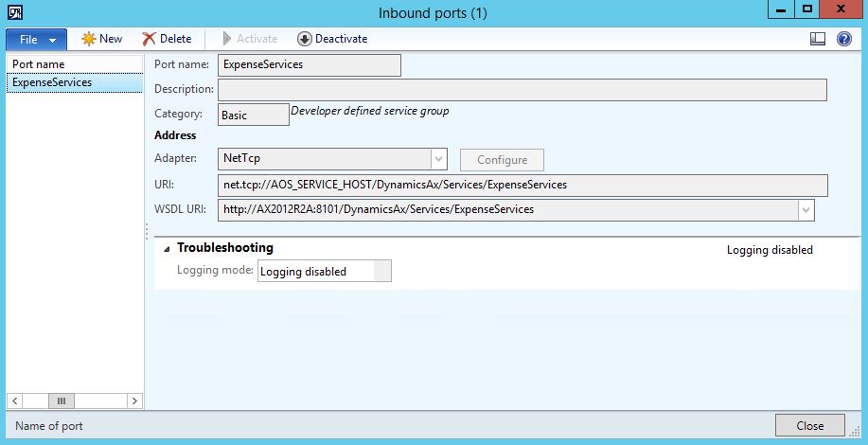Open the Help question mark icon
868x445 pixels.
pos(844,39)
